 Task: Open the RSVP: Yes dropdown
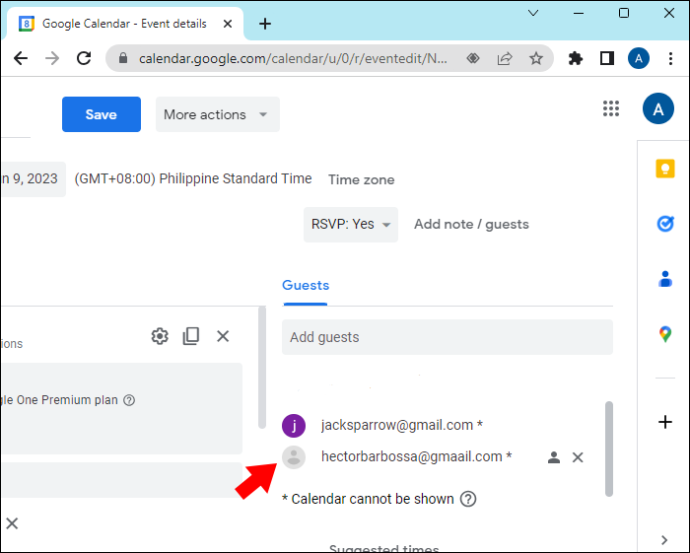[351, 224]
